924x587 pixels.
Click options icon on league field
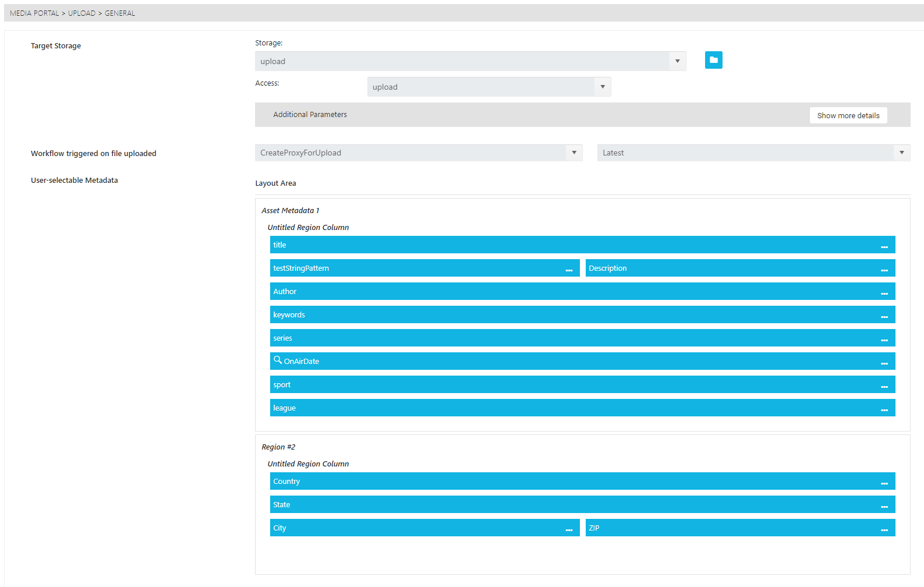tap(884, 409)
